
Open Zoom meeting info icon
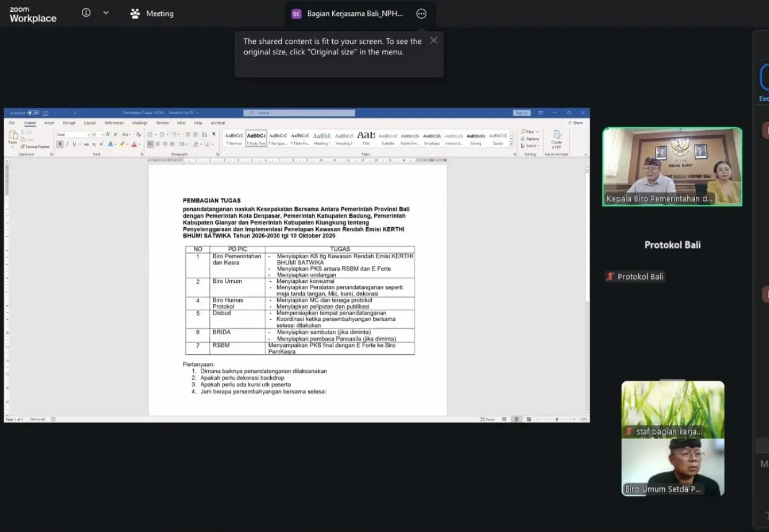click(86, 13)
